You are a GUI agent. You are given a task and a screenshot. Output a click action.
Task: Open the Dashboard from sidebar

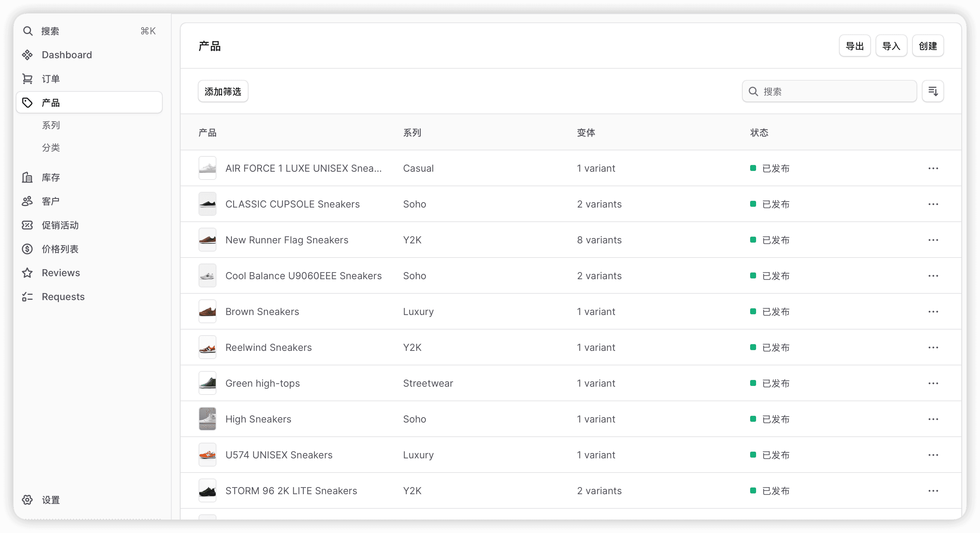click(x=66, y=55)
